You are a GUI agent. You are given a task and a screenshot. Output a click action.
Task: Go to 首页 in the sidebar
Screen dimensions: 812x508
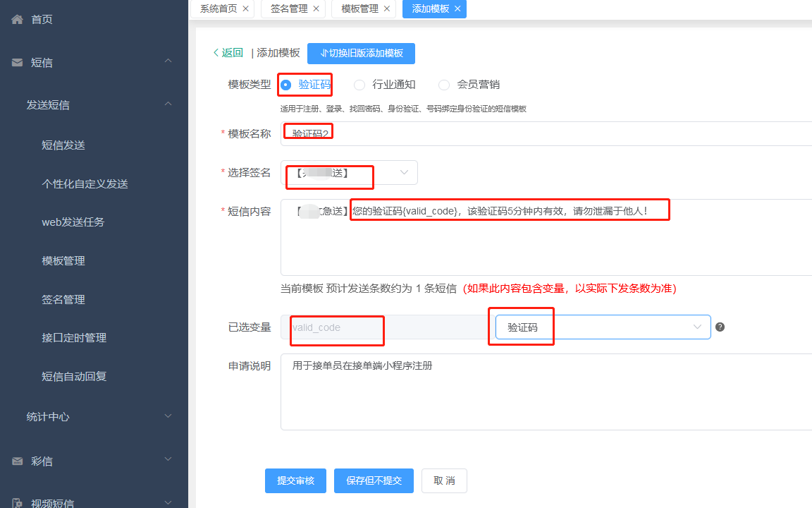(x=42, y=20)
